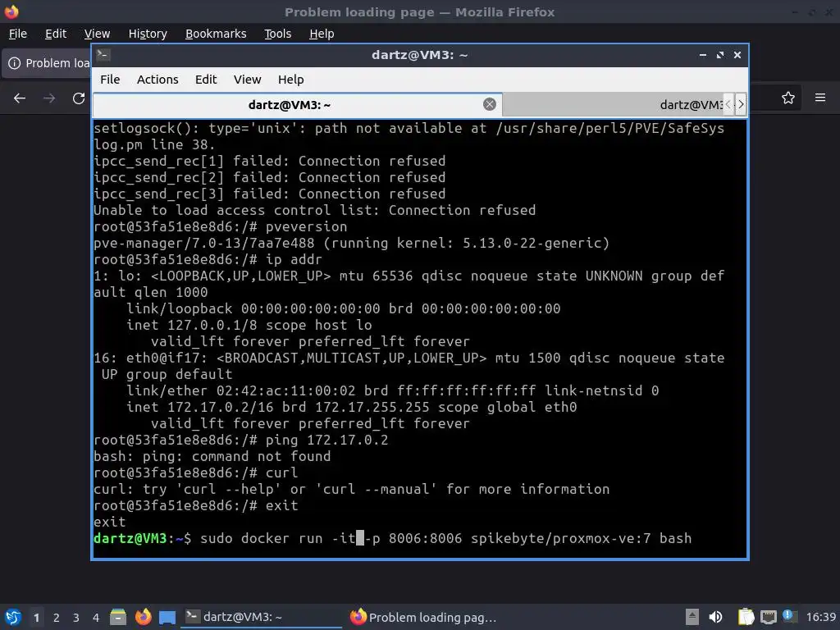Go back in Firefox with the back arrow
Image resolution: width=840 pixels, height=630 pixels.
20,98
